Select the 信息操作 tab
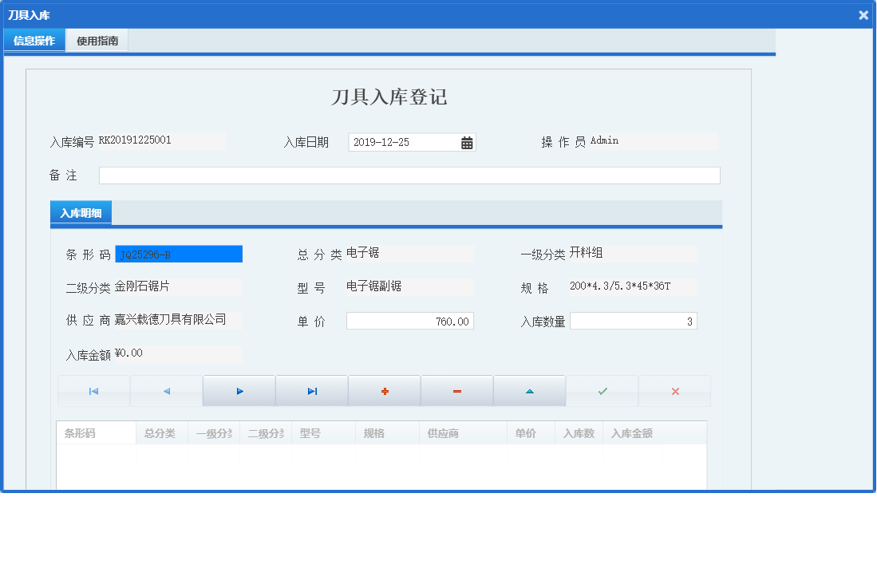 [34, 40]
